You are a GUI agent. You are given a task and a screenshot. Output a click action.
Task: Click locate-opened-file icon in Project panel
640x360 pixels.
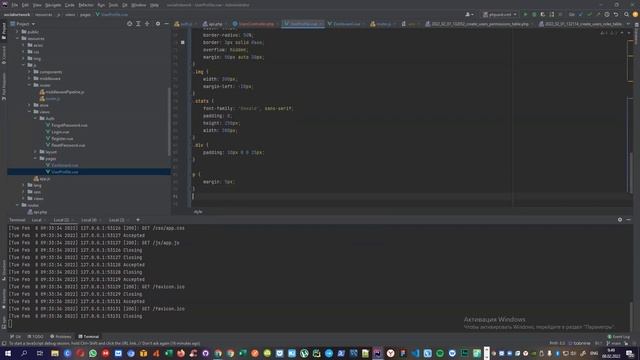point(129,24)
